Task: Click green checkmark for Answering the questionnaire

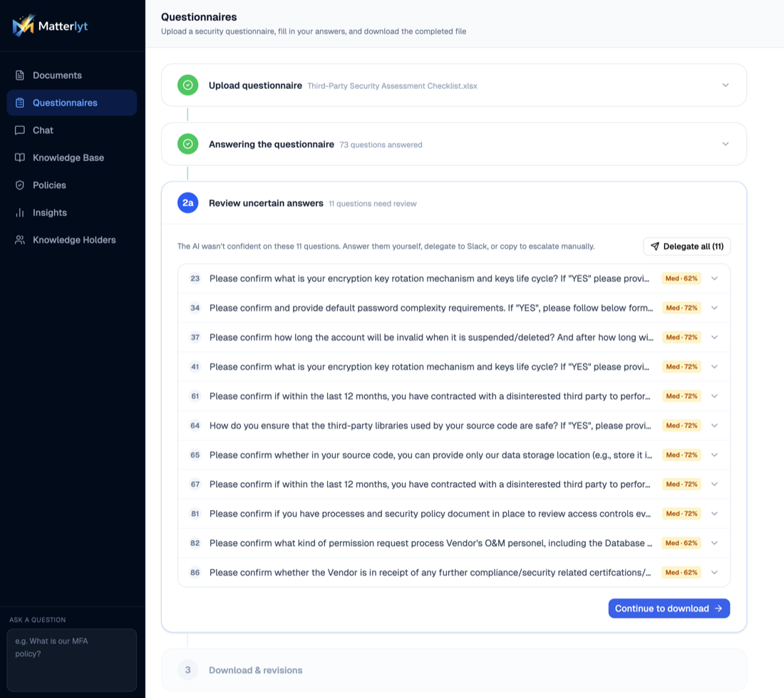Action: tap(188, 145)
